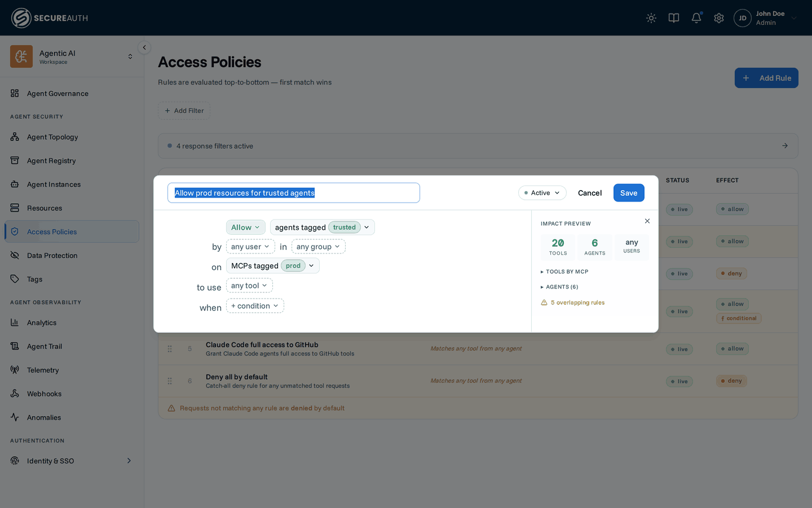812x508 pixels.
Task: Click the Agentic AI workspace logo icon
Action: (21, 56)
